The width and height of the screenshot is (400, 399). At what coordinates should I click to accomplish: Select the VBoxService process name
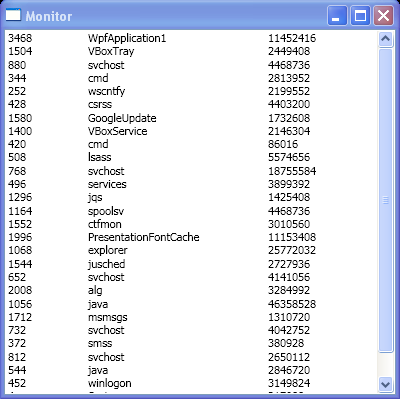117,131
